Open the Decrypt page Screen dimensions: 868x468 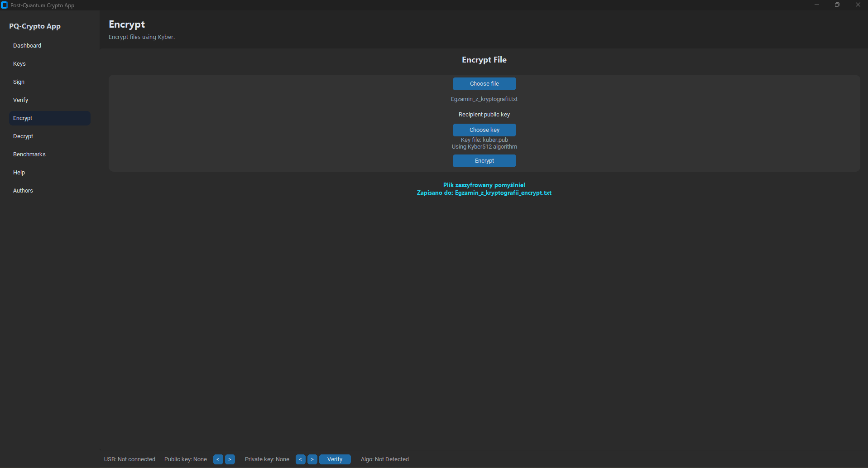[23, 136]
